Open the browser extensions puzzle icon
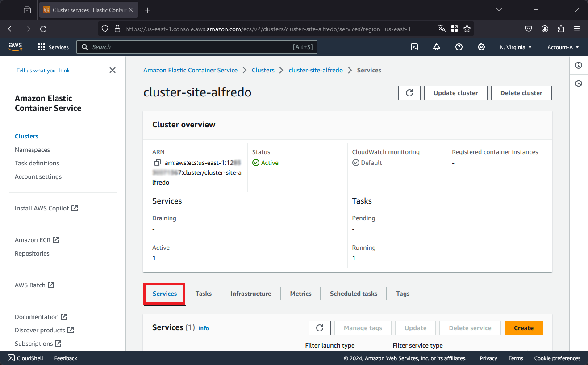The height and width of the screenshot is (365, 588). tap(561, 29)
